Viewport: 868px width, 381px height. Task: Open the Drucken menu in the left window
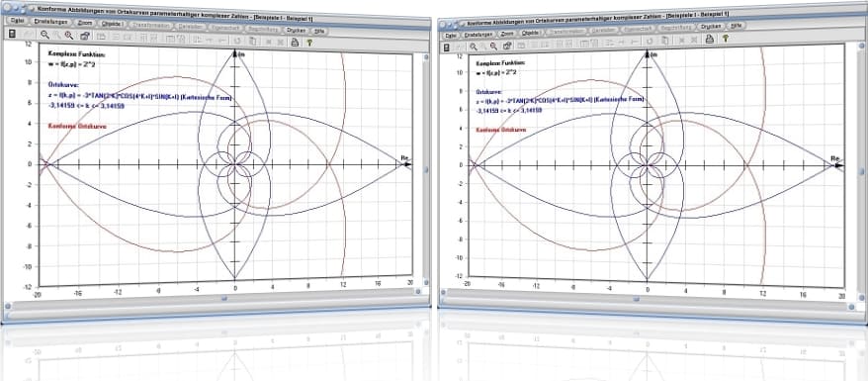click(x=297, y=30)
